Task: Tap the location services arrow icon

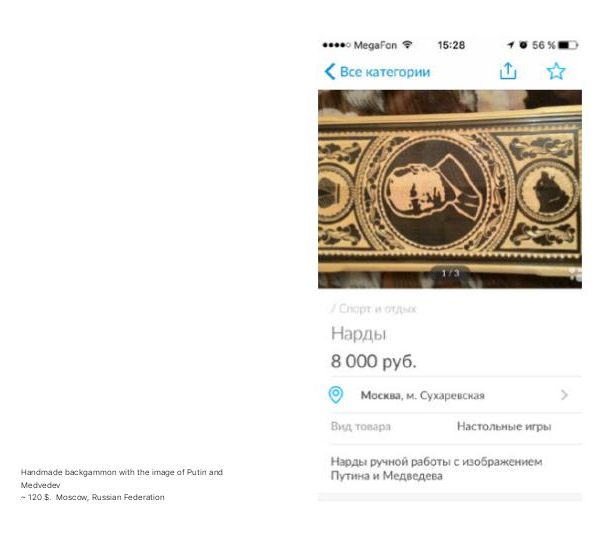Action: (x=510, y=45)
